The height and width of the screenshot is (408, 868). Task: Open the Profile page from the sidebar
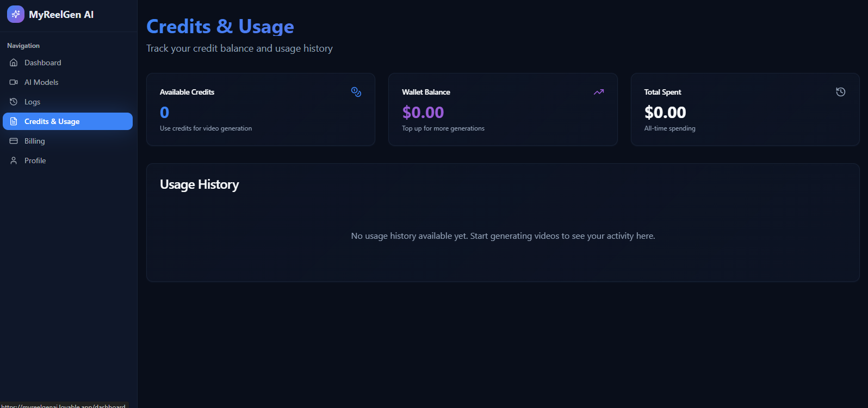pos(34,160)
